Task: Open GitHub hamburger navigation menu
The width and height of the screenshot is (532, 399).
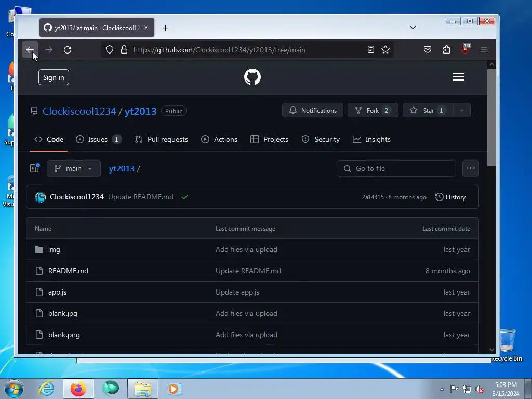Action: 459,77
